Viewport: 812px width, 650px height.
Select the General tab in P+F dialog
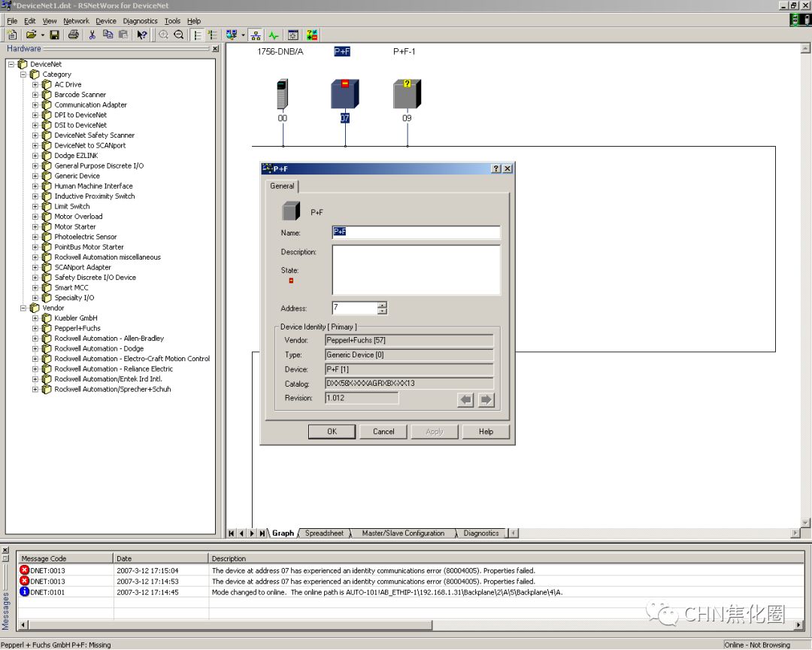282,186
